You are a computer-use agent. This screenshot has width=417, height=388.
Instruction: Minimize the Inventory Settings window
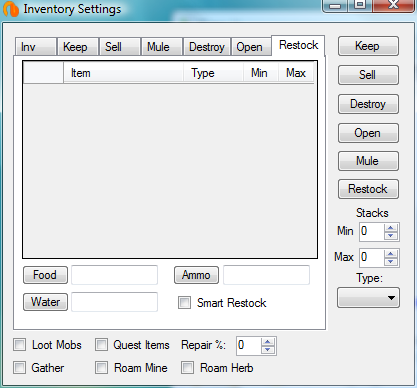[335, 5]
